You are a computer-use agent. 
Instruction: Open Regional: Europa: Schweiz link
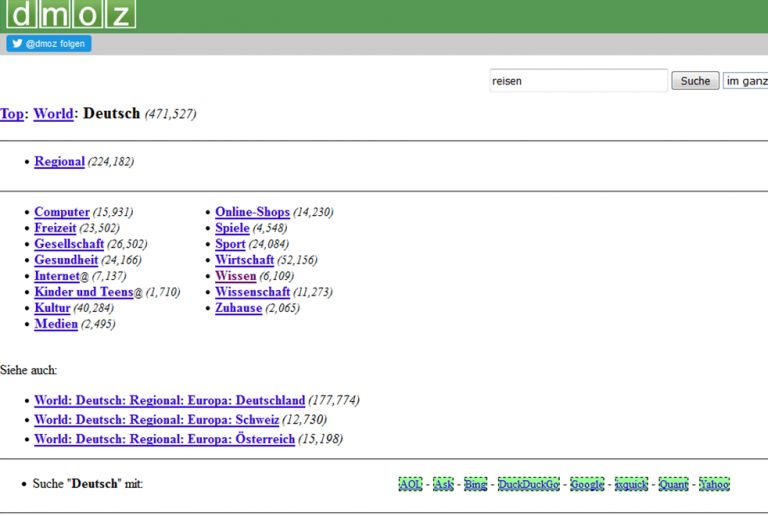[157, 420]
